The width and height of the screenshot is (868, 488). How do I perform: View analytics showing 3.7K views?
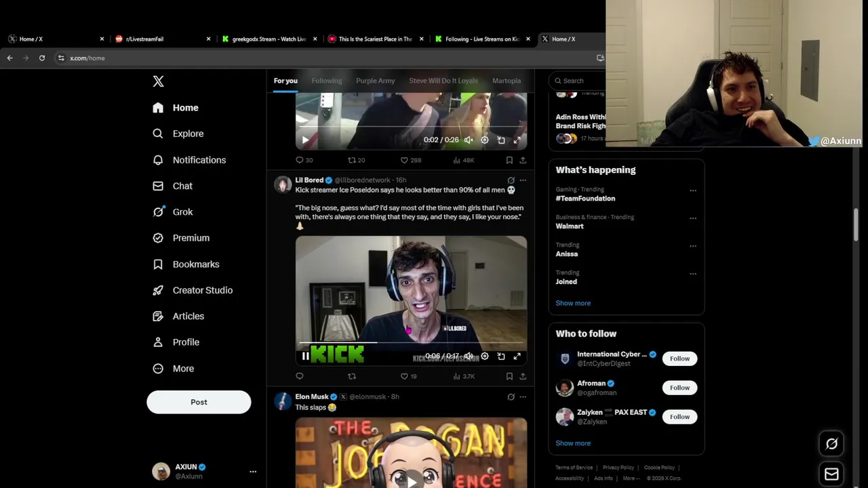pyautogui.click(x=464, y=376)
